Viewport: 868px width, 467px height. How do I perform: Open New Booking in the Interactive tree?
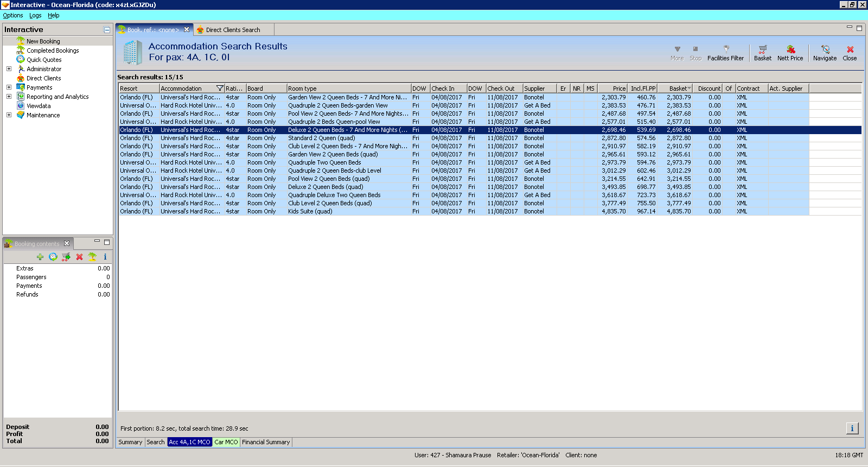[43, 41]
